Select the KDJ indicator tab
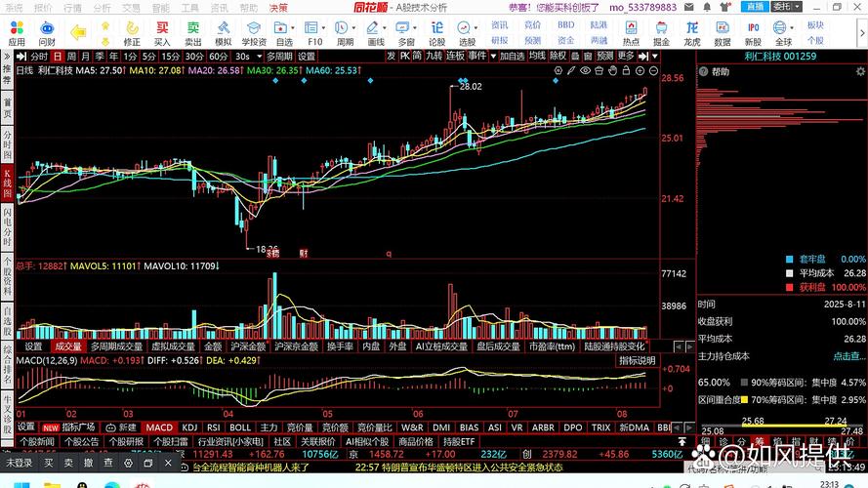 click(189, 427)
